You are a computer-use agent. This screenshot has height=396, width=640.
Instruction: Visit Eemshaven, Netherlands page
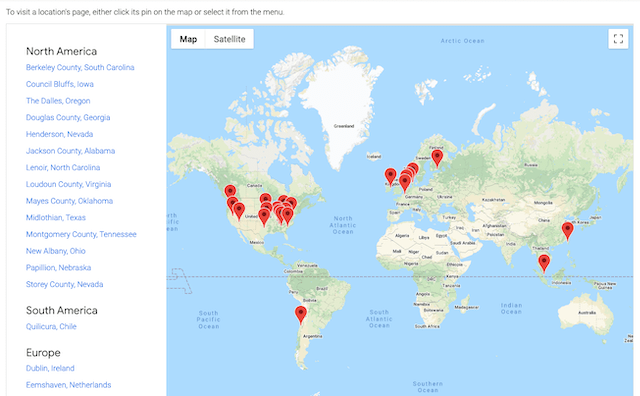68,385
